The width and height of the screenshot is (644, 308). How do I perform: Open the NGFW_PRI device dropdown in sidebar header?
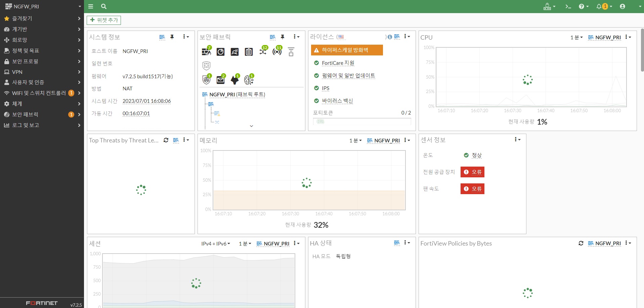(x=42, y=6)
